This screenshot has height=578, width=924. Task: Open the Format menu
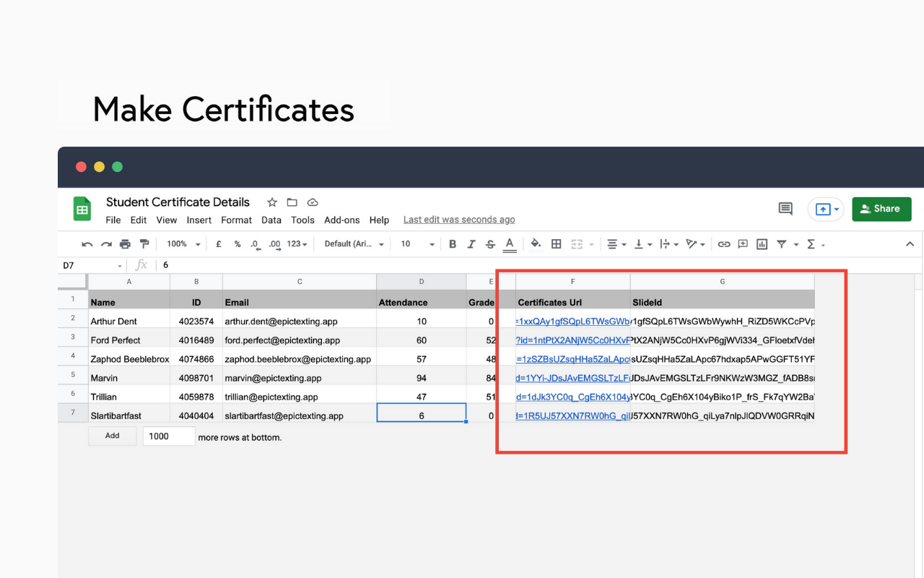coord(236,220)
